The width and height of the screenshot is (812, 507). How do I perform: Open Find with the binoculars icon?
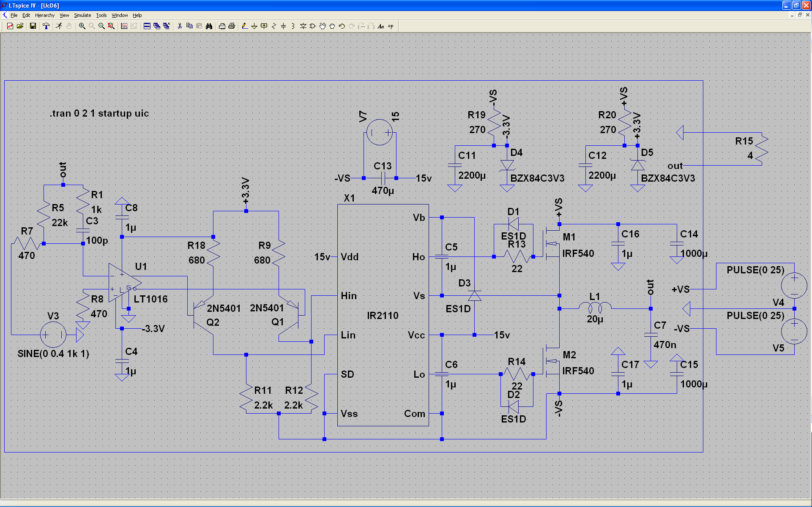click(x=209, y=26)
